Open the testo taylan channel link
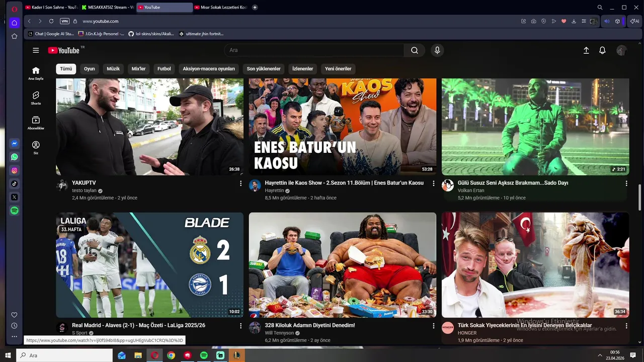This screenshot has width=644, height=362. coord(84,191)
